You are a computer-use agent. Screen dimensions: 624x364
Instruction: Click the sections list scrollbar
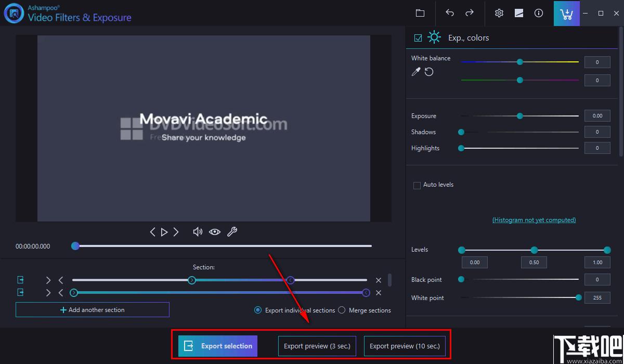pyautogui.click(x=391, y=280)
